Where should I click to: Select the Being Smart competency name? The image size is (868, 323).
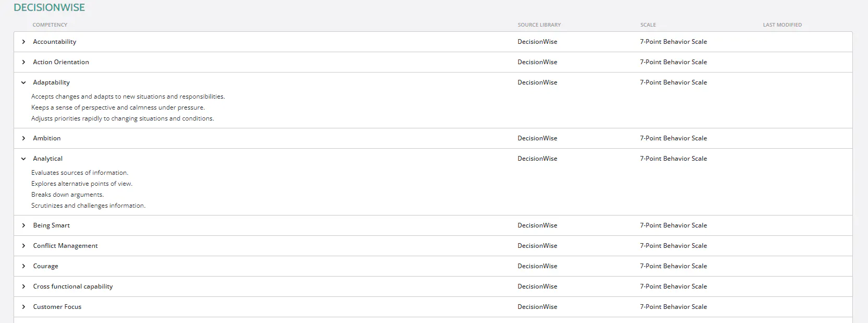coord(52,225)
